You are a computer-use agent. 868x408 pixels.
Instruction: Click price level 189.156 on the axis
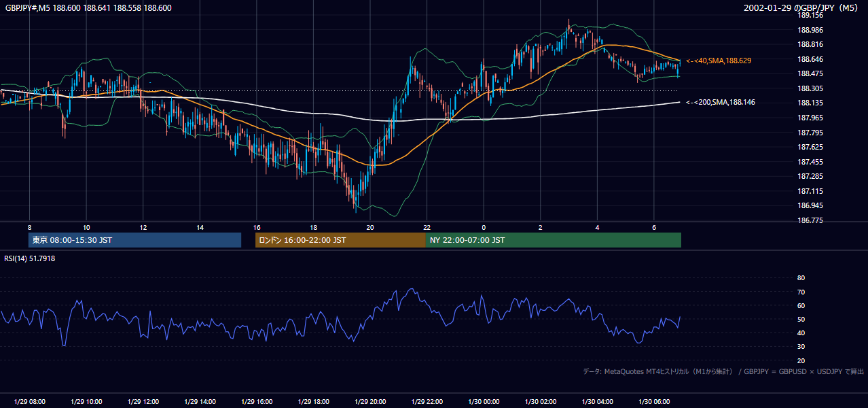pos(810,15)
